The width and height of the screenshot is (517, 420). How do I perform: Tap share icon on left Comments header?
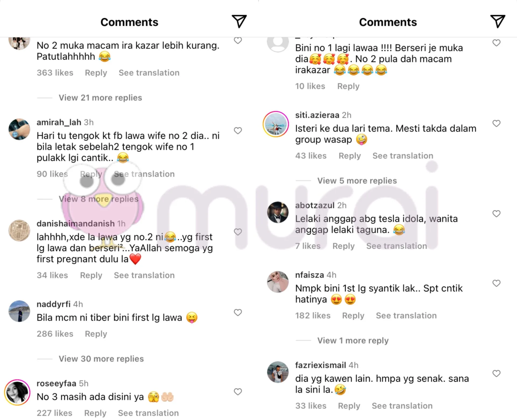(239, 22)
